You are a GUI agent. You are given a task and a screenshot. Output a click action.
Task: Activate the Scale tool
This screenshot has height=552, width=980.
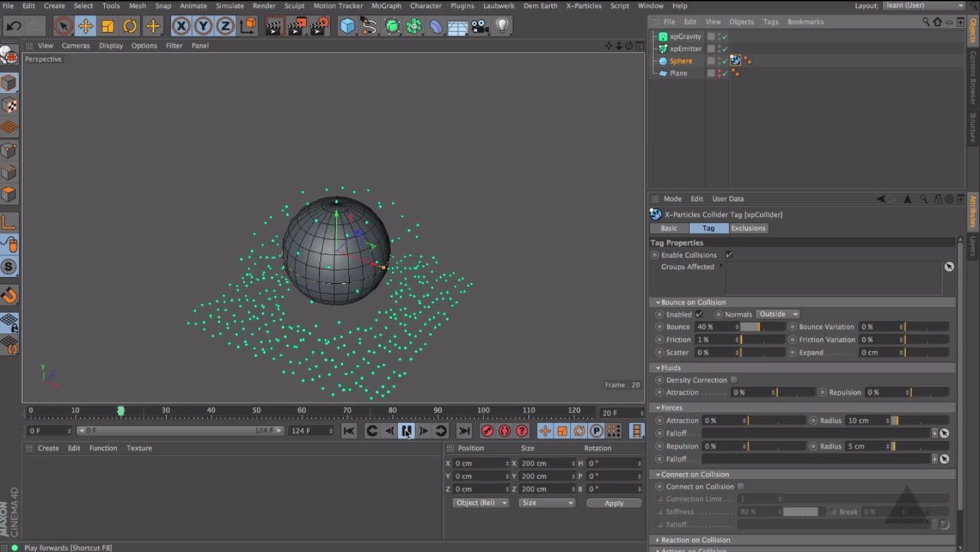point(108,27)
